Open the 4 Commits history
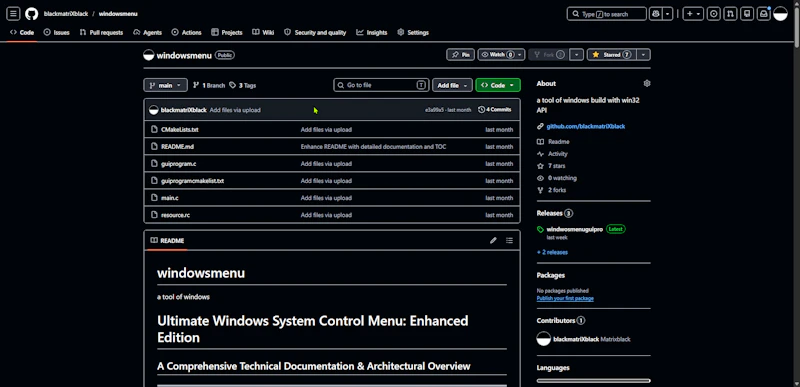 pos(494,110)
